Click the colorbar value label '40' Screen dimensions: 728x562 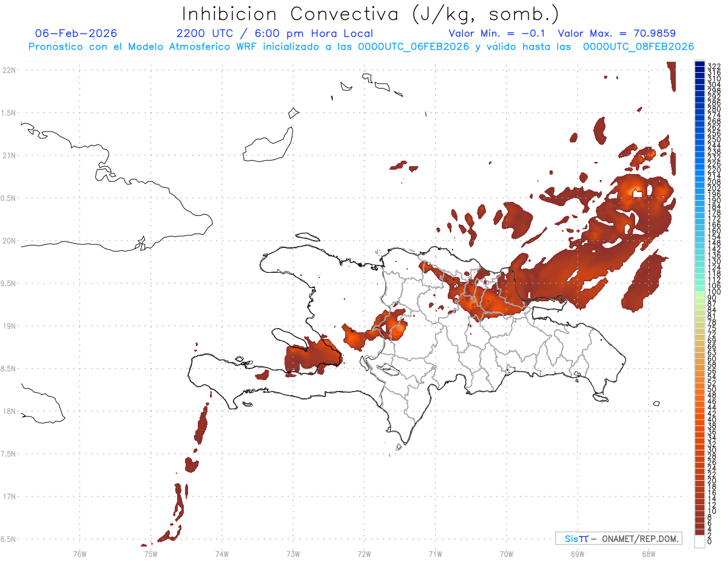pos(712,419)
